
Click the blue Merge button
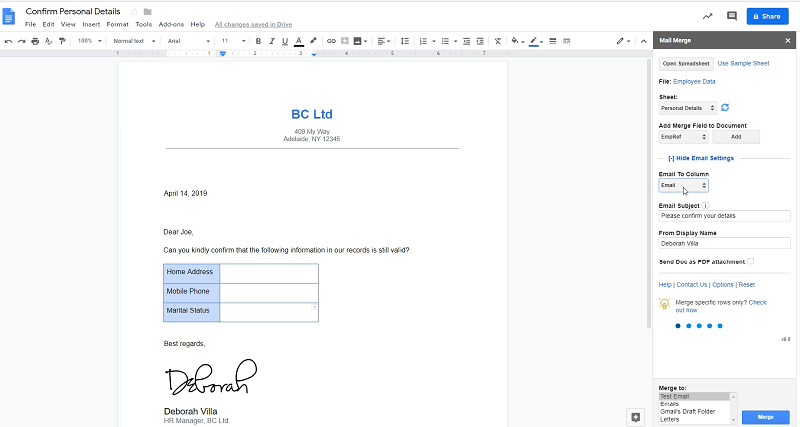[765, 415]
